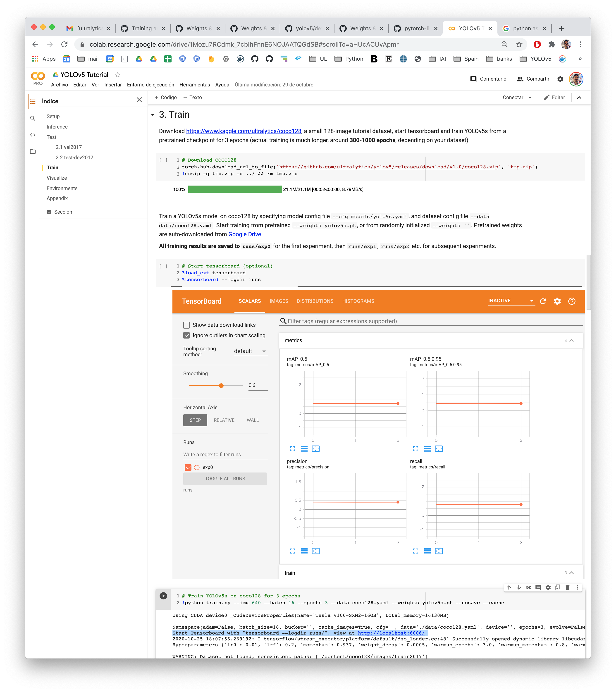The height and width of the screenshot is (692, 616).
Task: Star the YOLOv5 Tutorial notebook
Action: [x=117, y=74]
